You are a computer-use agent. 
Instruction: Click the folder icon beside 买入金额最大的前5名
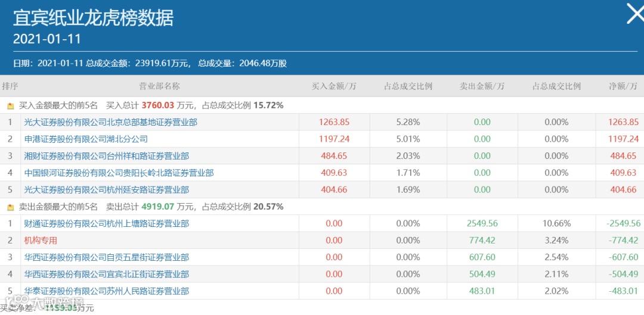pyautogui.click(x=10, y=106)
